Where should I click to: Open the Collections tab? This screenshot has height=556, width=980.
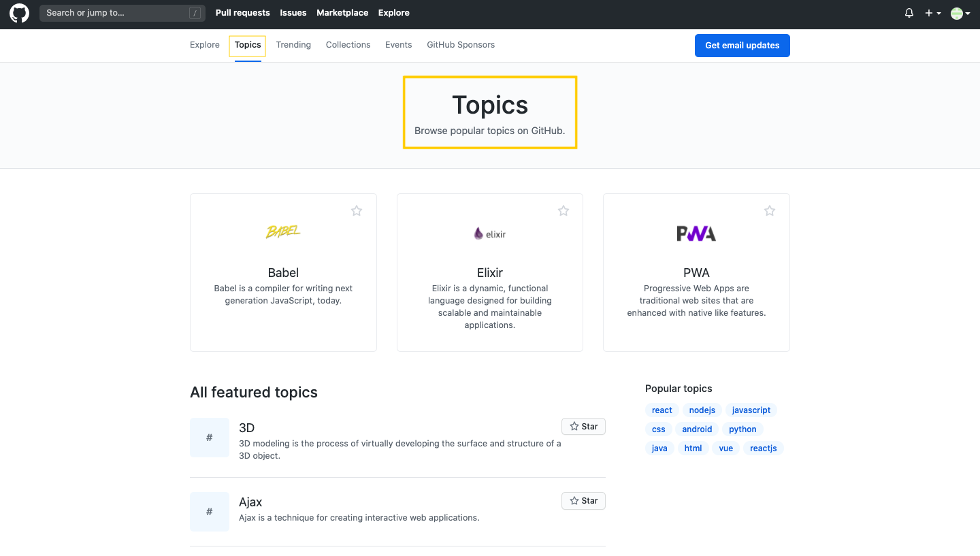coord(348,45)
